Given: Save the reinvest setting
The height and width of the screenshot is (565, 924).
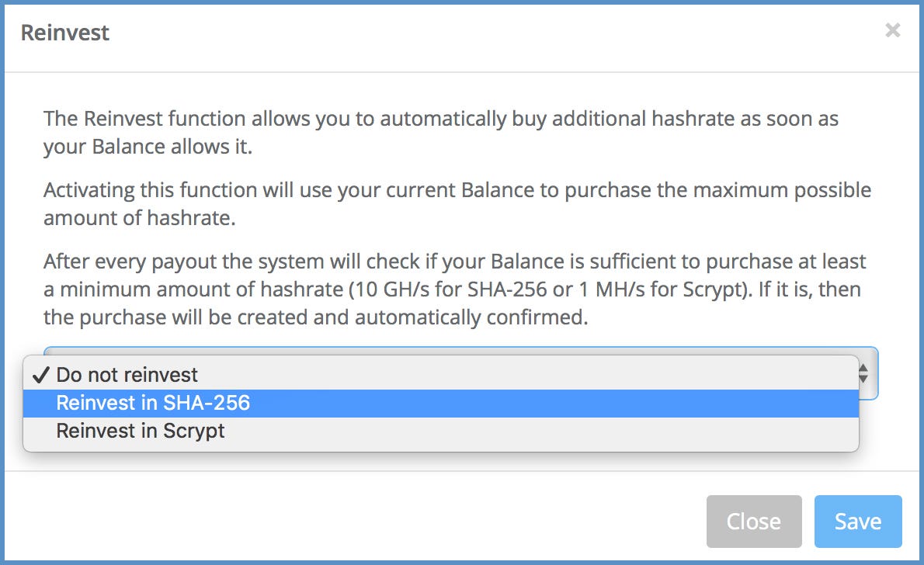Looking at the screenshot, I should pos(858,522).
